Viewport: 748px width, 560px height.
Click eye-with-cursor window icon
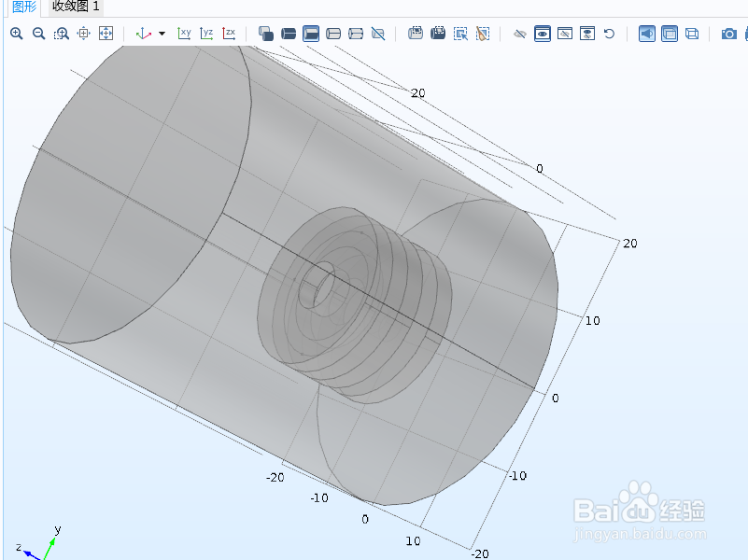pyautogui.click(x=587, y=34)
